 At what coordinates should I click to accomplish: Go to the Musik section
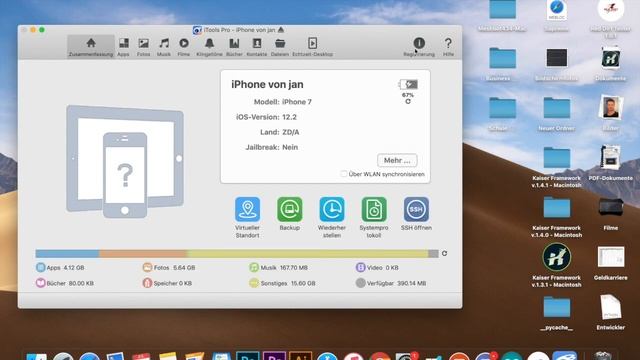click(x=164, y=47)
